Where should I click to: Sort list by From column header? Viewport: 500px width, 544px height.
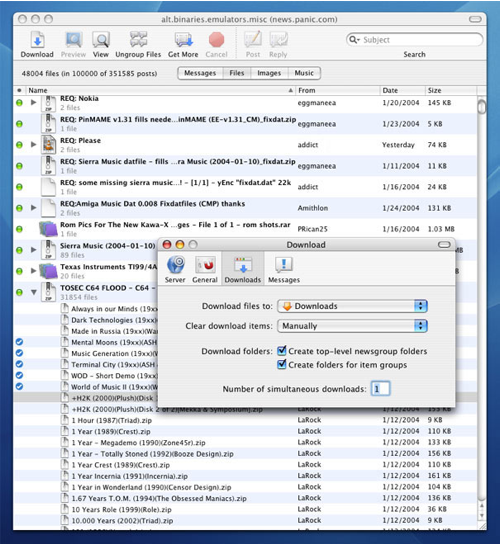(338, 90)
